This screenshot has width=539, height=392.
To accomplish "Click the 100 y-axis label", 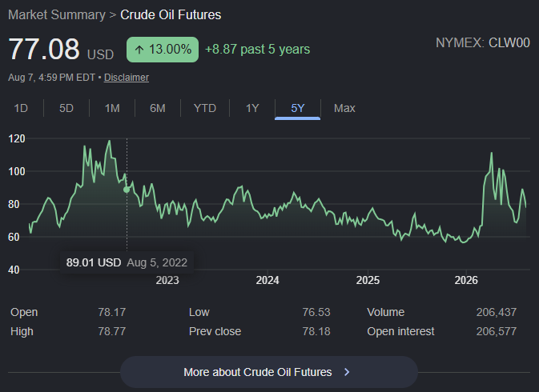I will tap(17, 172).
